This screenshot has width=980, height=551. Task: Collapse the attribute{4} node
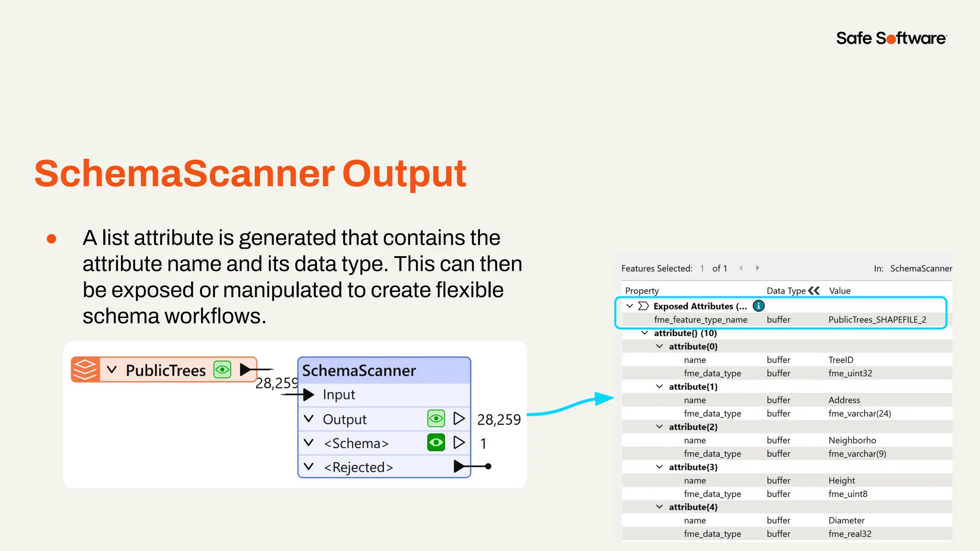659,507
